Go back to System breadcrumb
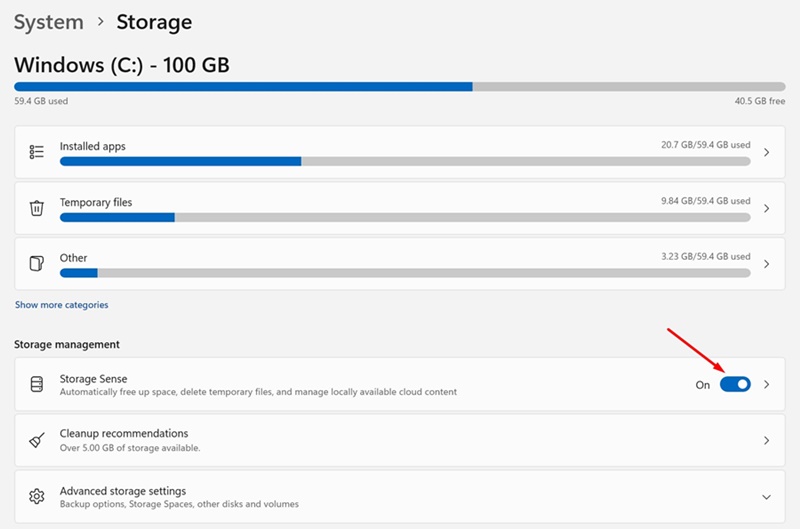Image resolution: width=800 pixels, height=529 pixels. point(48,21)
